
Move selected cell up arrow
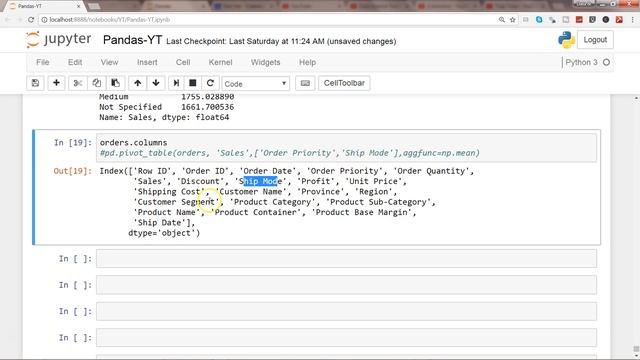(x=138, y=83)
